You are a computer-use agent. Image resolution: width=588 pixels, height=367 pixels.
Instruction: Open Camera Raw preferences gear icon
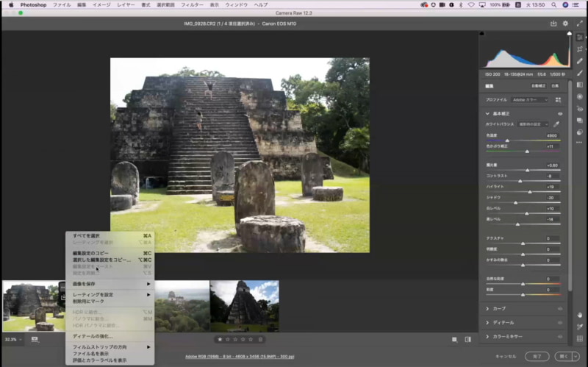pyautogui.click(x=565, y=24)
